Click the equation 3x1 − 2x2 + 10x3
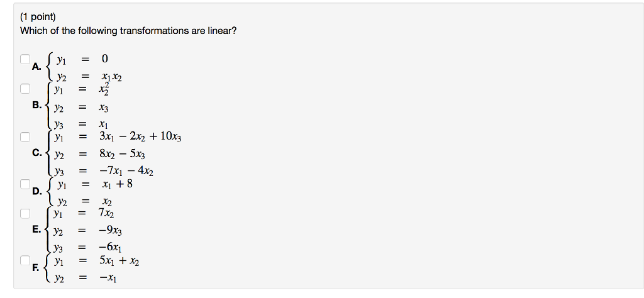Viewport: 644px width, 298px height. [140, 136]
